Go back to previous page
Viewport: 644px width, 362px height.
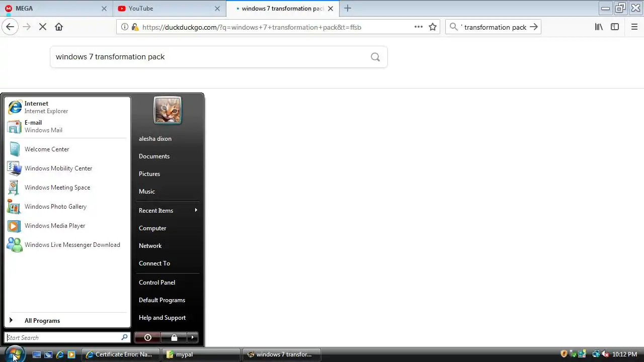pos(10,27)
